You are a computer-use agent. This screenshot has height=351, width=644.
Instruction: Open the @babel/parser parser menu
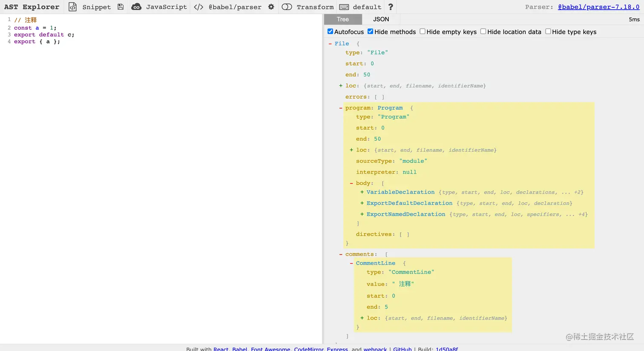click(235, 7)
